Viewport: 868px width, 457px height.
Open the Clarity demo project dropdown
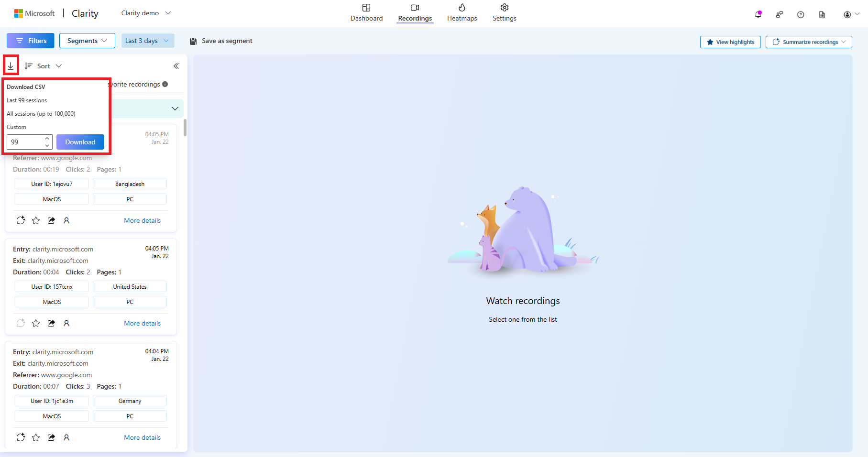(x=146, y=13)
